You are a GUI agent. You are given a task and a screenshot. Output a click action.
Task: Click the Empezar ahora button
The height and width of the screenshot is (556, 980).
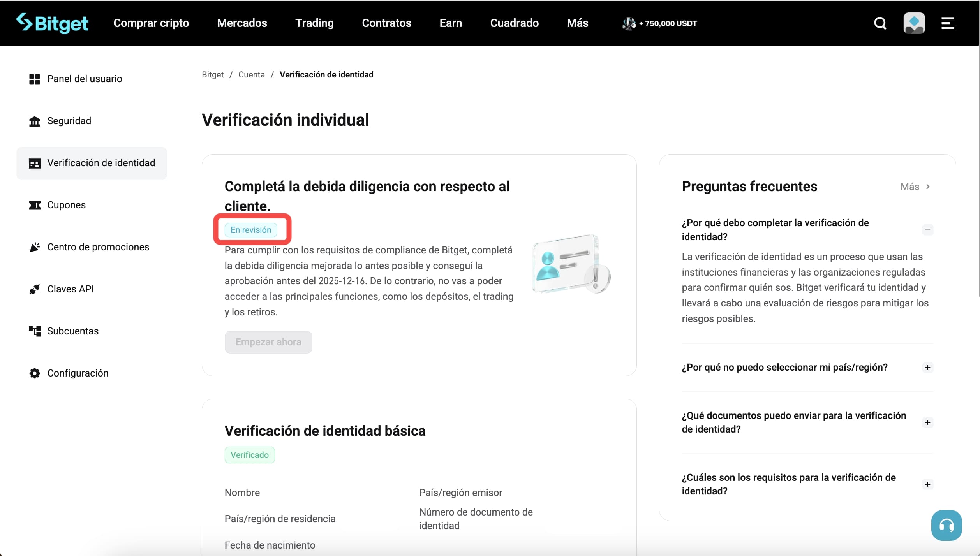point(268,342)
